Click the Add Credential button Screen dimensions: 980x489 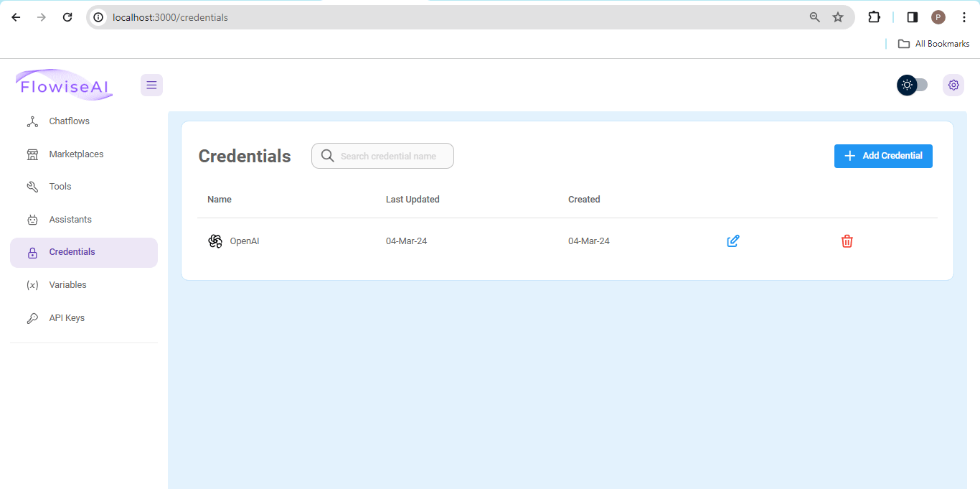882,156
